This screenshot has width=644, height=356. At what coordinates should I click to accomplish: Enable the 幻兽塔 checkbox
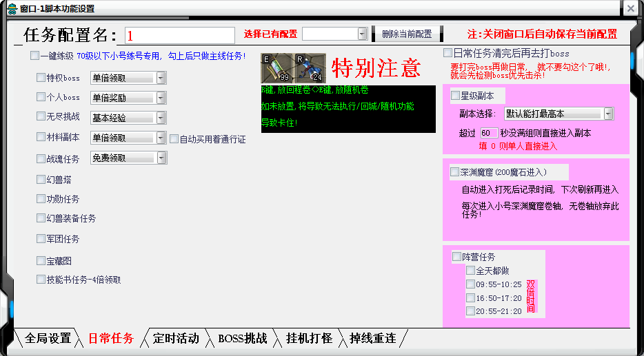tap(41, 179)
